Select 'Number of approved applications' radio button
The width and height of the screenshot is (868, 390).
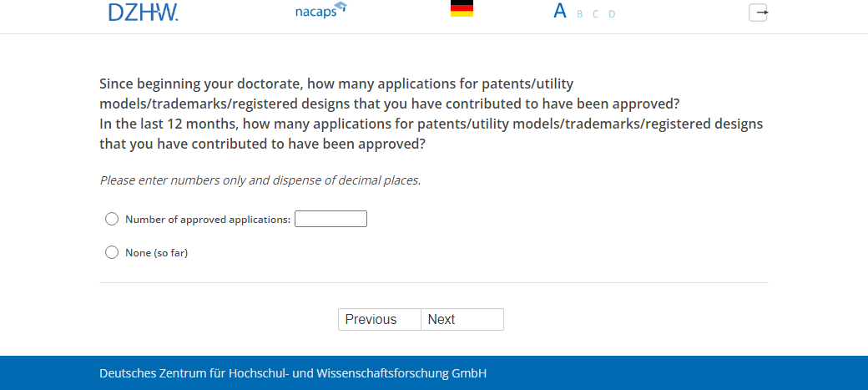coord(112,219)
